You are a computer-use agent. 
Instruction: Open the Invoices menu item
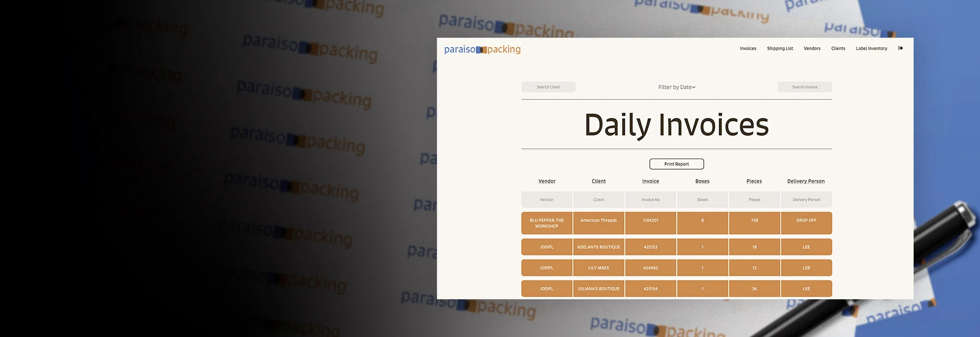point(748,48)
